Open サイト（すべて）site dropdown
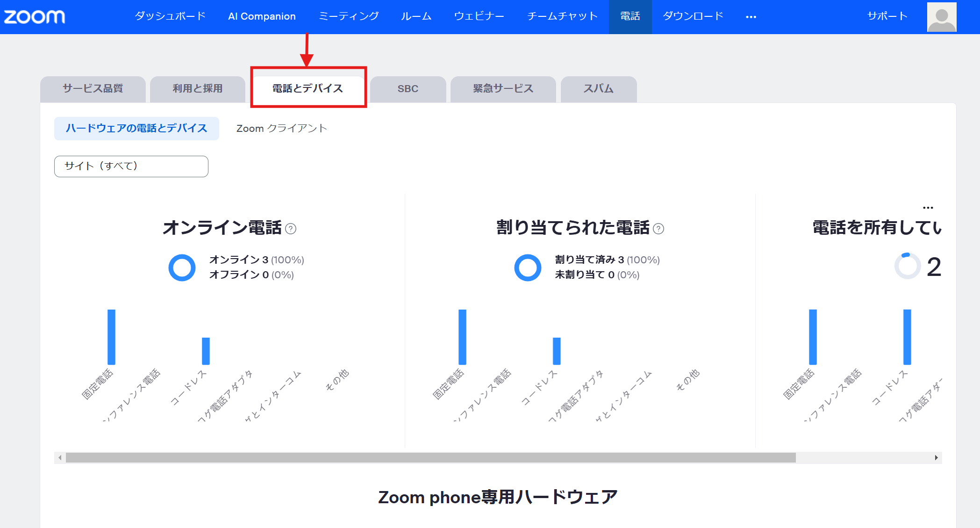The height and width of the screenshot is (528, 980). [x=131, y=166]
